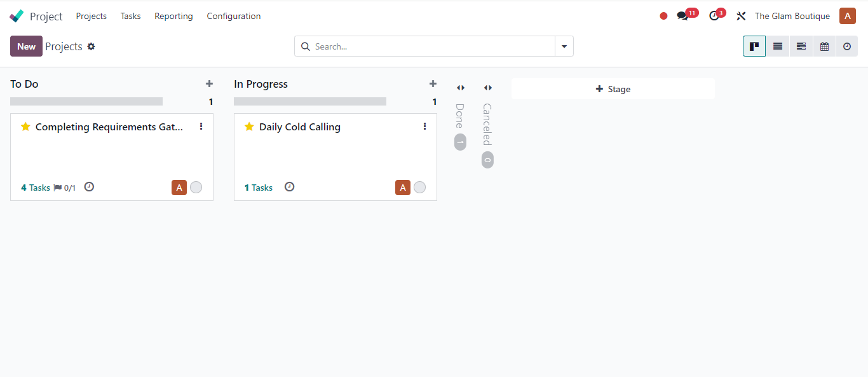
Task: Toggle favorite star on Completing Requirements project
Action: click(25, 127)
